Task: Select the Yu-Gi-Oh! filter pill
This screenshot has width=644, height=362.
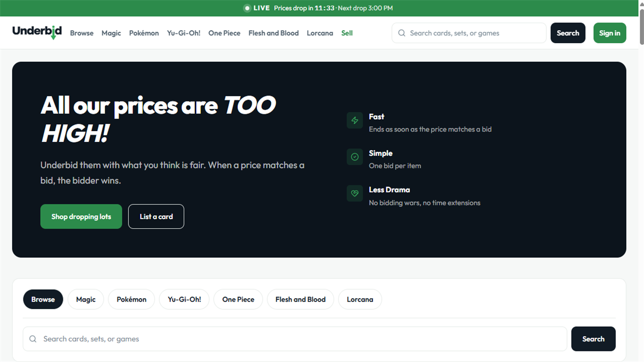Action: (x=184, y=299)
